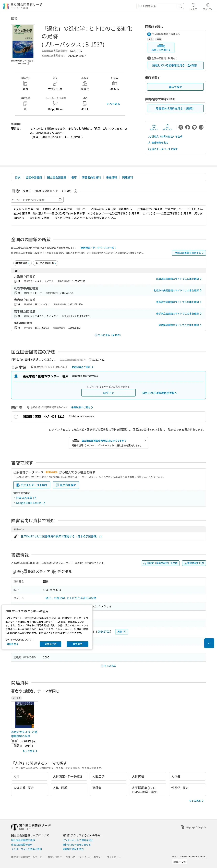Focus the table-of-contents keyword search field

(34, 200)
